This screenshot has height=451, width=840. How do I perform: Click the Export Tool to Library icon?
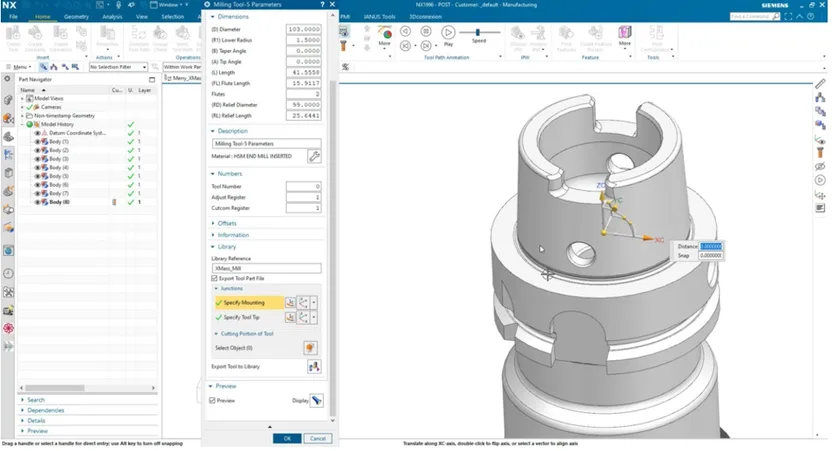314,366
